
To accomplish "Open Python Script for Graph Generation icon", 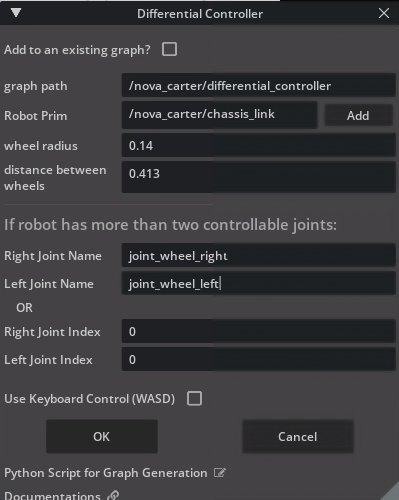I will (x=220, y=473).
